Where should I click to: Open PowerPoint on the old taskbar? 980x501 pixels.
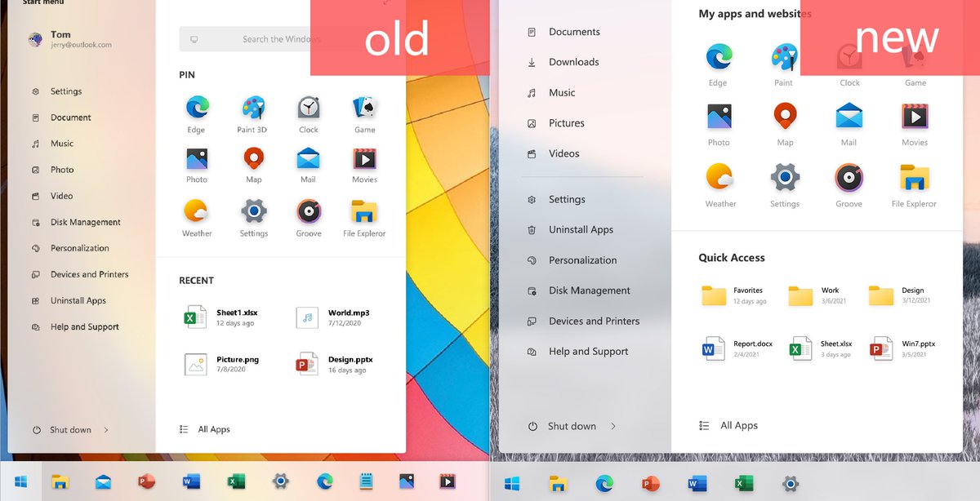(x=147, y=481)
